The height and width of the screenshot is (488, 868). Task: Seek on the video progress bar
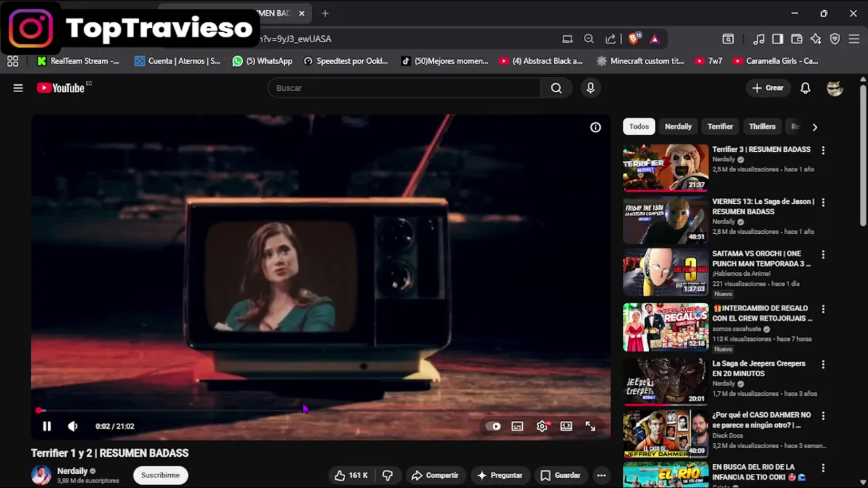click(321, 410)
